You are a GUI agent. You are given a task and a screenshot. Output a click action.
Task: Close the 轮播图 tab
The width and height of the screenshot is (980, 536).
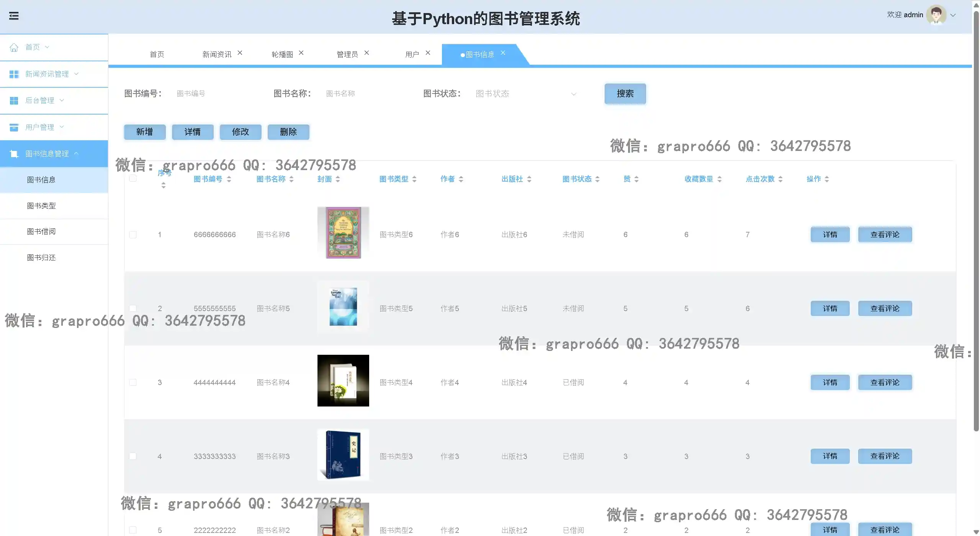coord(301,53)
